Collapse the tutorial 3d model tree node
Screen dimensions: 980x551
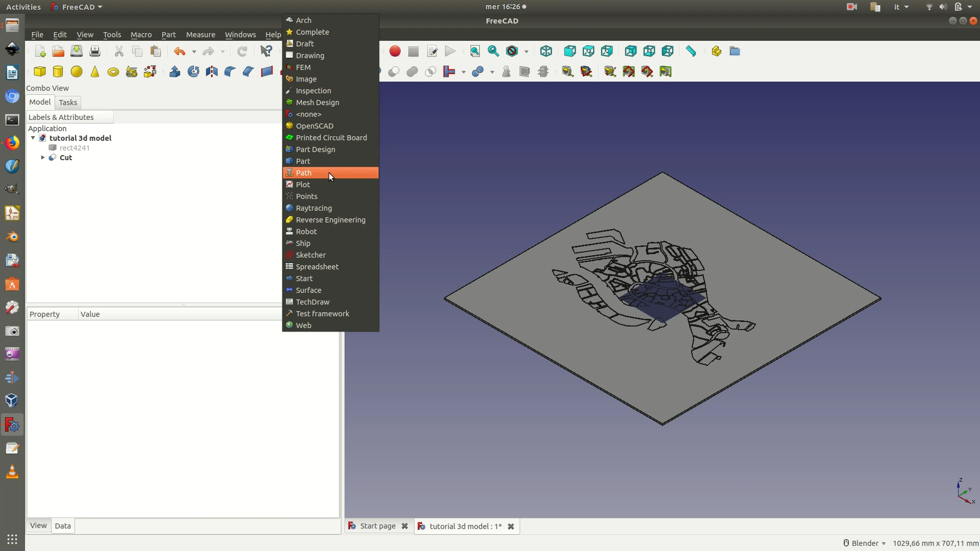33,138
